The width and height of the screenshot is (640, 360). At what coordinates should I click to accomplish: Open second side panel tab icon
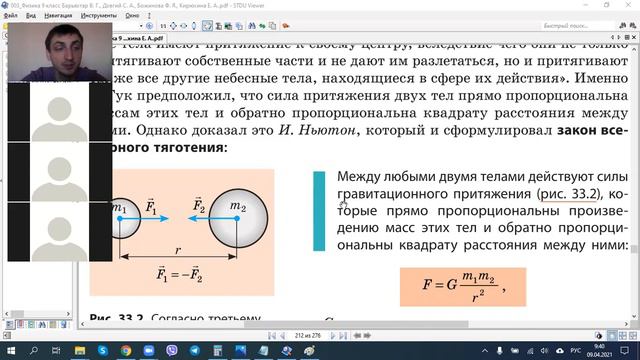[20, 325]
